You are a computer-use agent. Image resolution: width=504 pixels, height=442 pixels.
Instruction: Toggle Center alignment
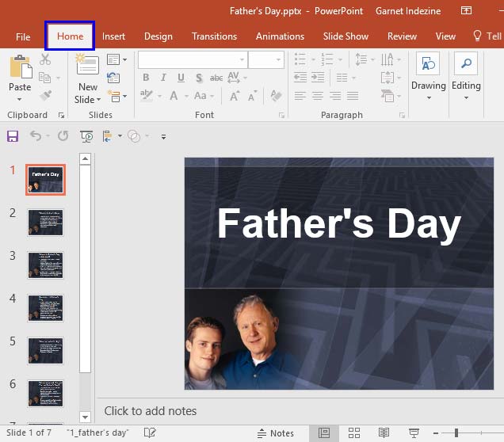pyautogui.click(x=318, y=96)
